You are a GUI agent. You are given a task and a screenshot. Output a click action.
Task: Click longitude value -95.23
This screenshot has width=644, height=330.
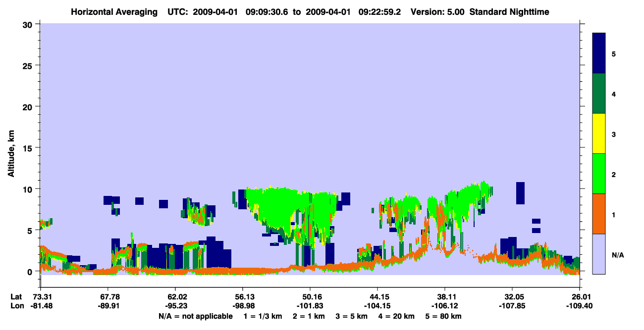tap(175, 306)
